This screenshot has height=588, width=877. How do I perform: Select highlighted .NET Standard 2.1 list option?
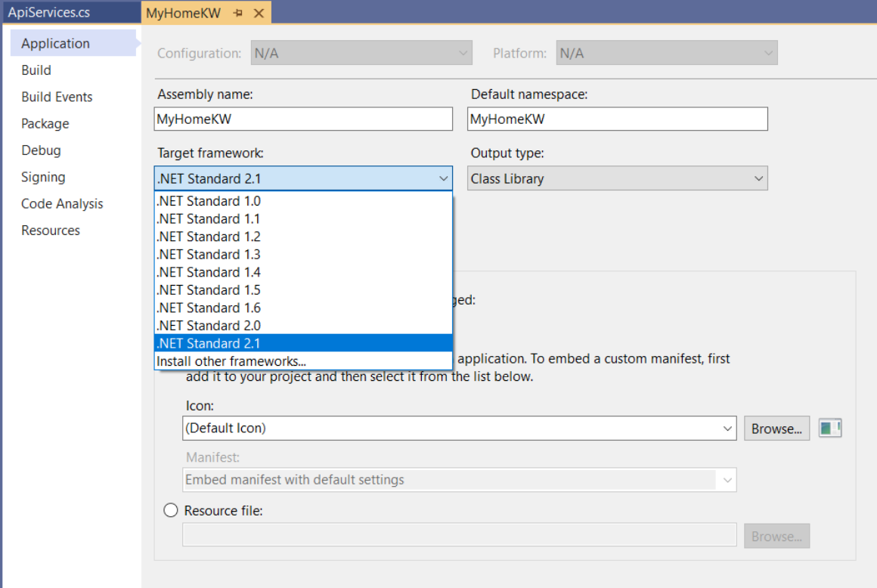click(x=303, y=343)
